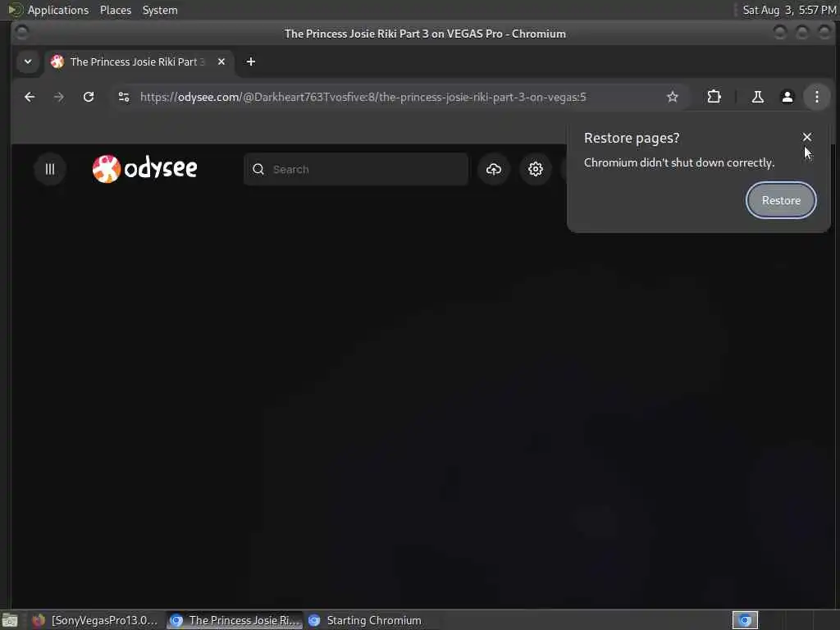
Task: Bookmark this page with the star icon
Action: 673,97
